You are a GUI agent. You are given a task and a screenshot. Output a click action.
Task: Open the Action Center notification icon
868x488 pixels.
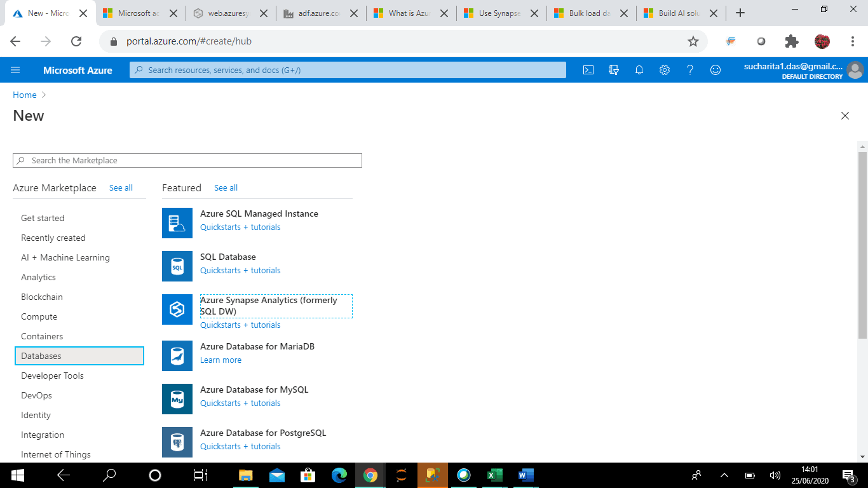[x=848, y=475]
